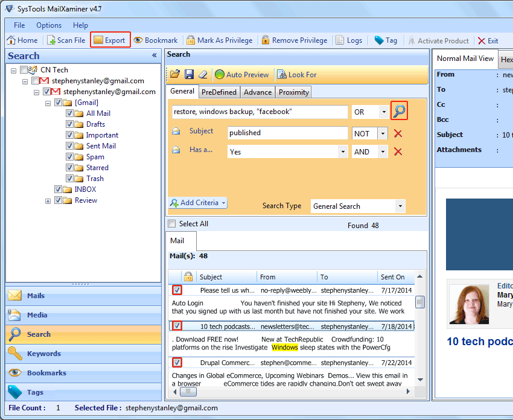The height and width of the screenshot is (420, 513).
Task: Switch to PreDefined tab
Action: pyautogui.click(x=219, y=92)
